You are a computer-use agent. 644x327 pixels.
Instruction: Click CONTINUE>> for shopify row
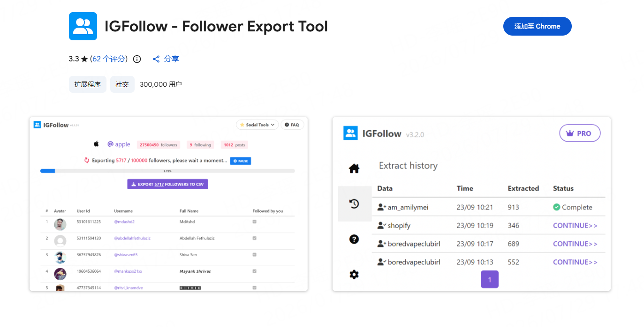coord(575,225)
